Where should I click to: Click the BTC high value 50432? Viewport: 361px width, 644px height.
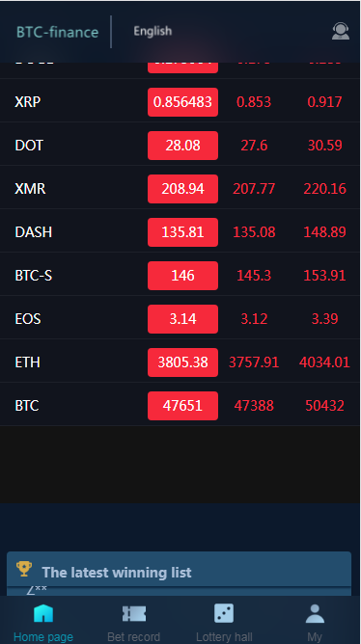[x=324, y=406]
